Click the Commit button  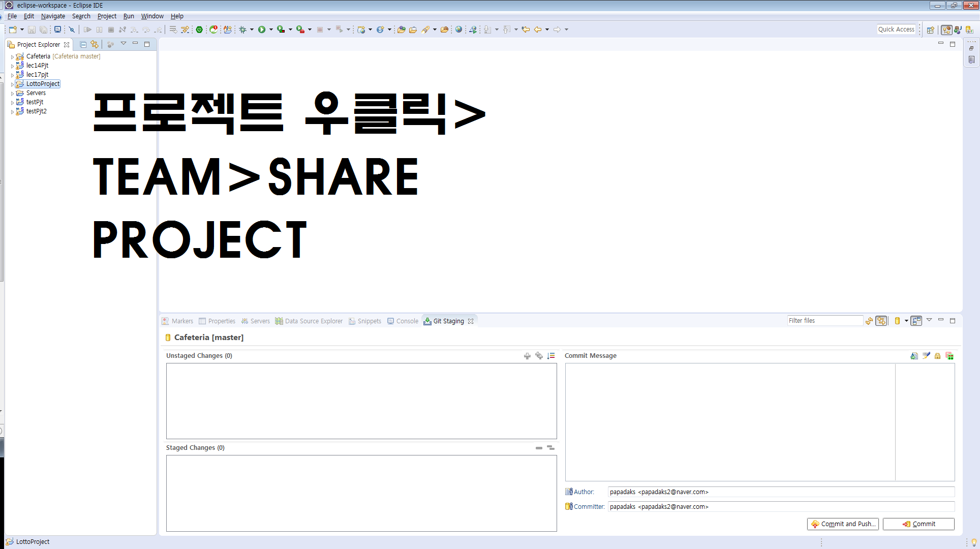[918, 524]
